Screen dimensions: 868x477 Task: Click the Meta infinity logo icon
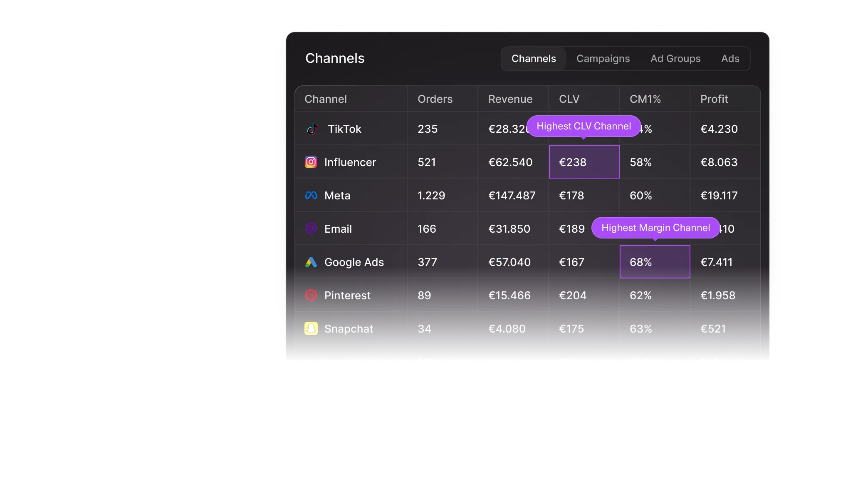[x=311, y=195]
